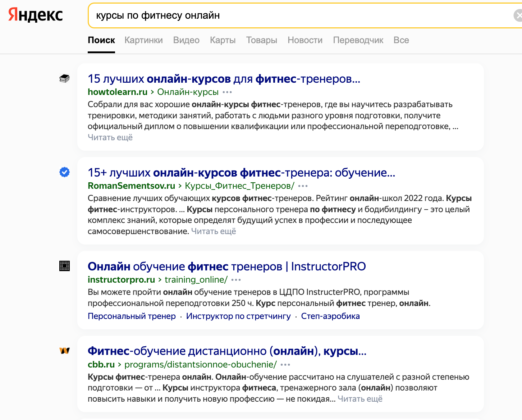Expand 'Читать ещё' in RomanSementsov.ru snippet
522x420 pixels.
(x=214, y=231)
